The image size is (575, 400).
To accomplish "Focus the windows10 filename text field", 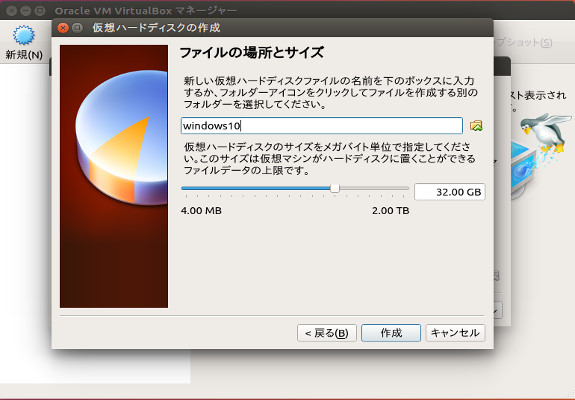I will [322, 126].
